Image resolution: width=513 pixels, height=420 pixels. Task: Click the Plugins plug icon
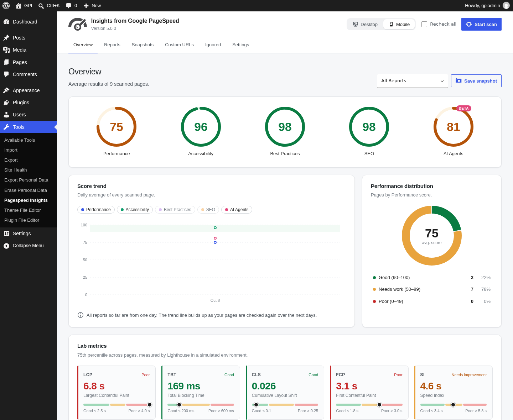point(6,103)
